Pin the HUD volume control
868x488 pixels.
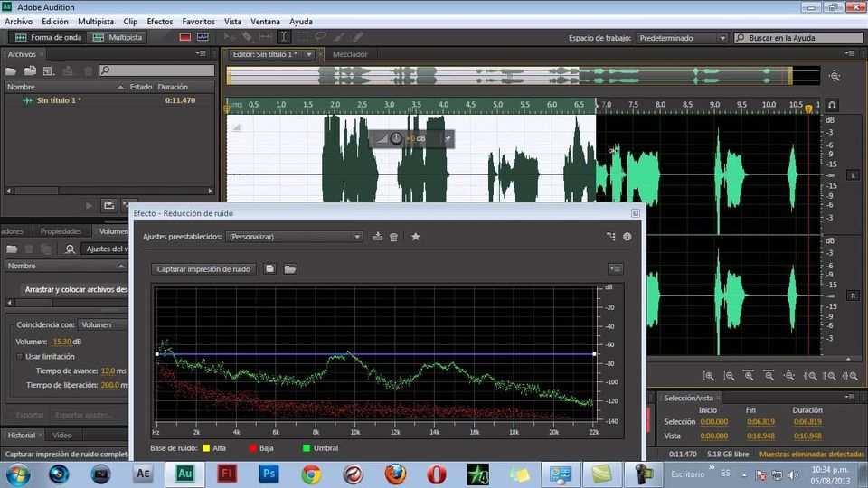pos(448,139)
